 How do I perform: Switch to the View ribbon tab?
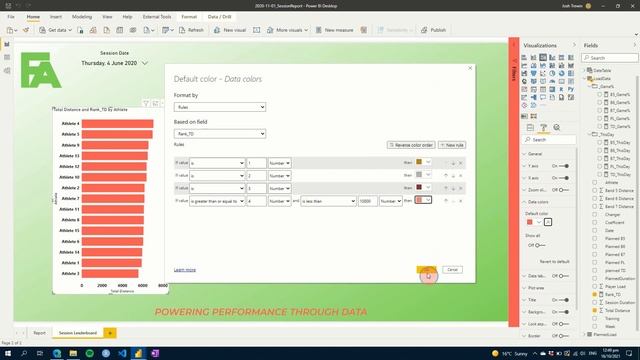(107, 17)
